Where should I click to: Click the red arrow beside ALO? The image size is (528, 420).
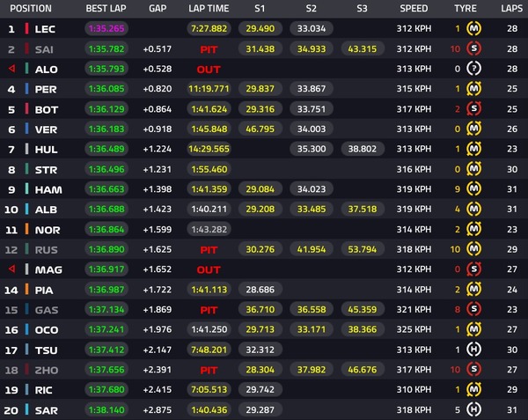coord(11,69)
